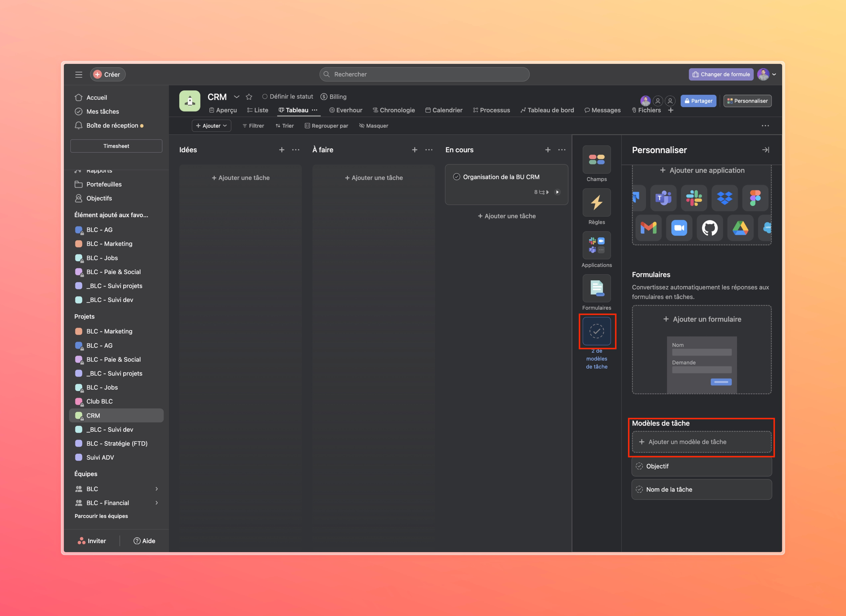Switch to the Messages tab
846x616 pixels.
pos(602,110)
